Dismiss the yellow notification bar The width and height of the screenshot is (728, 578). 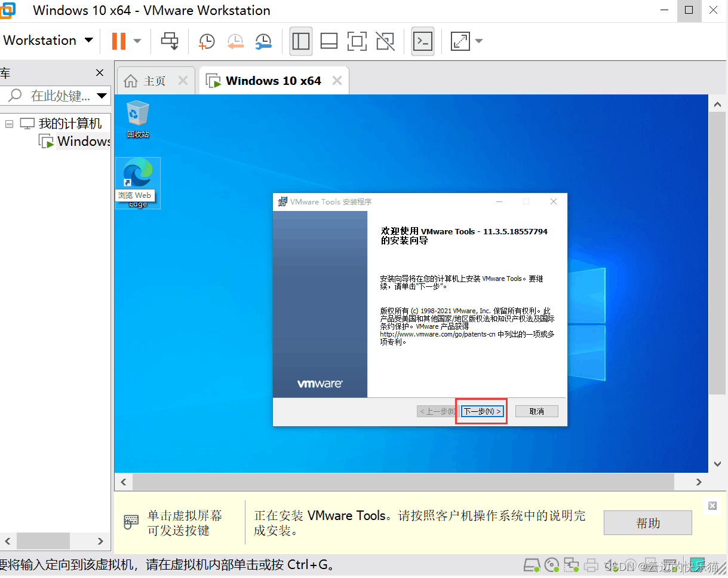(x=712, y=506)
